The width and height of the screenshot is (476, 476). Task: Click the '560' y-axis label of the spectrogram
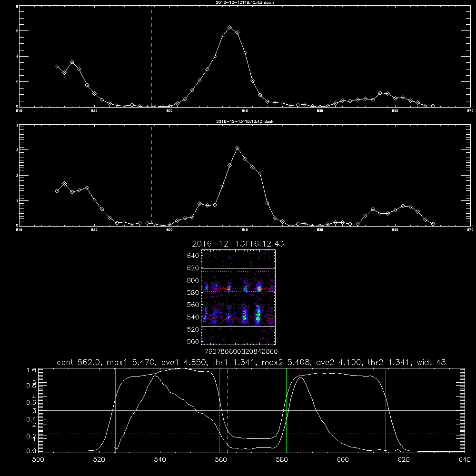pyautogui.click(x=193, y=305)
